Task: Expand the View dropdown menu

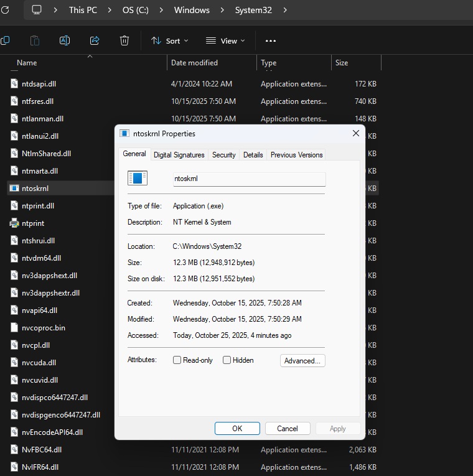Action: (225, 40)
